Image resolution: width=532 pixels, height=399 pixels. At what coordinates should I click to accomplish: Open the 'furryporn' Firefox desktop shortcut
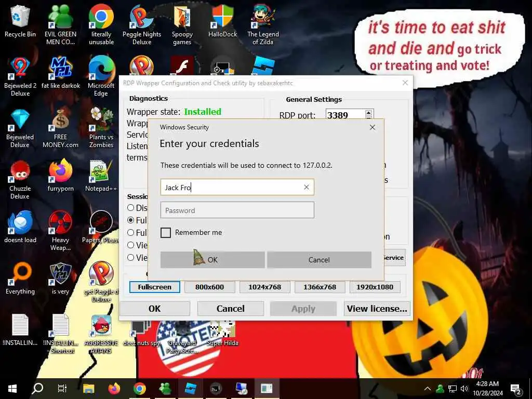pos(60,176)
